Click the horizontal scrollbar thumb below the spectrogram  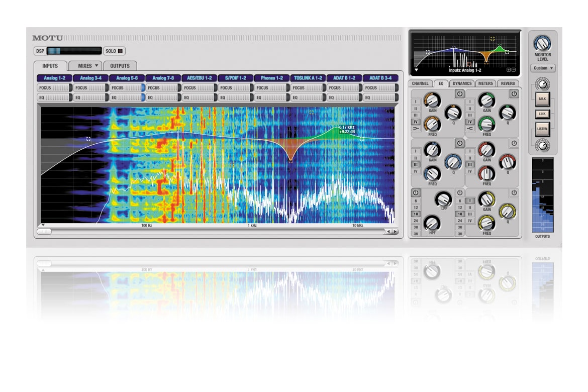tap(44, 232)
